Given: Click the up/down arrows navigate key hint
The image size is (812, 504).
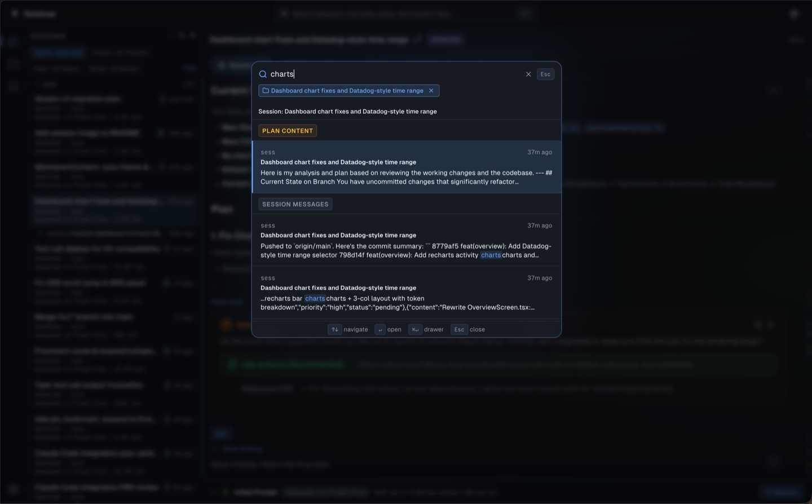Looking at the screenshot, I should (335, 330).
